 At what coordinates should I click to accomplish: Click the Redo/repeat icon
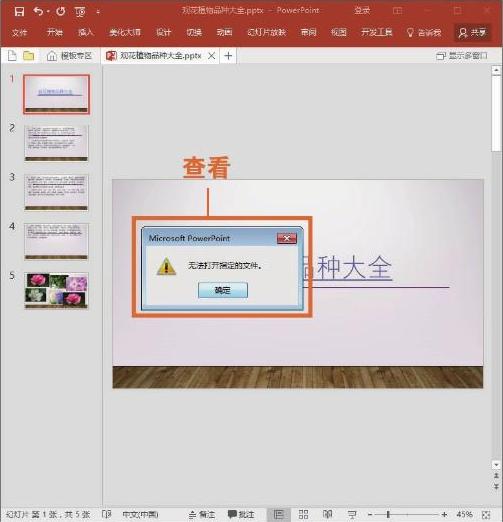(x=61, y=11)
